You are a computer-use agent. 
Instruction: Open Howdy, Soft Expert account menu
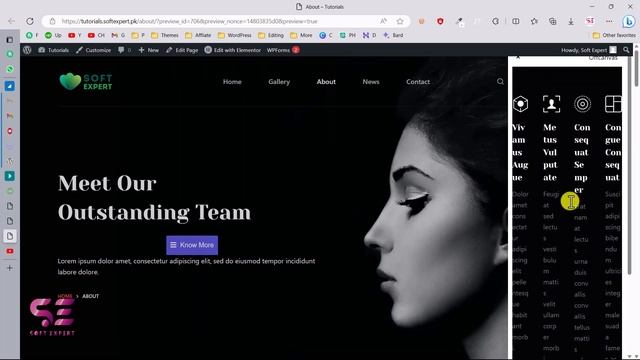click(x=589, y=50)
